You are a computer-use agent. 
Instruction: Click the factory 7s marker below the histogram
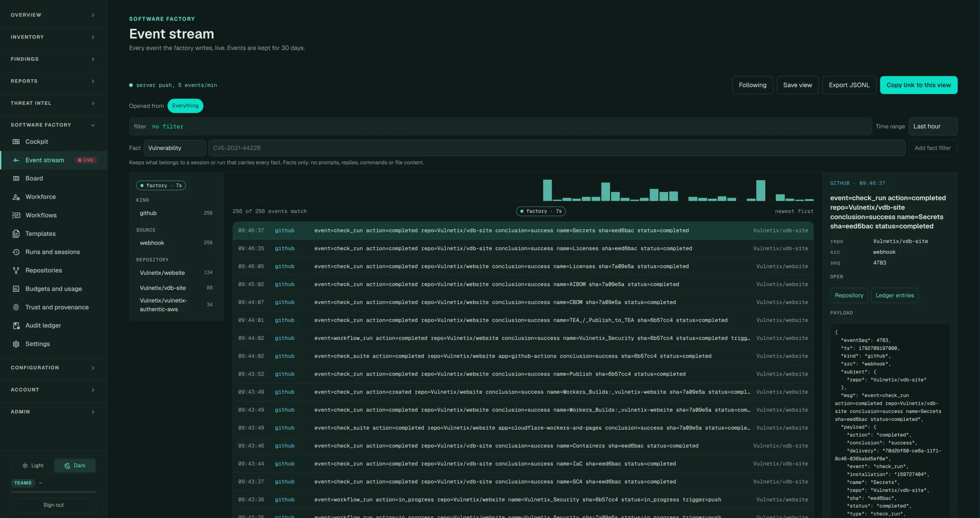[x=541, y=211]
